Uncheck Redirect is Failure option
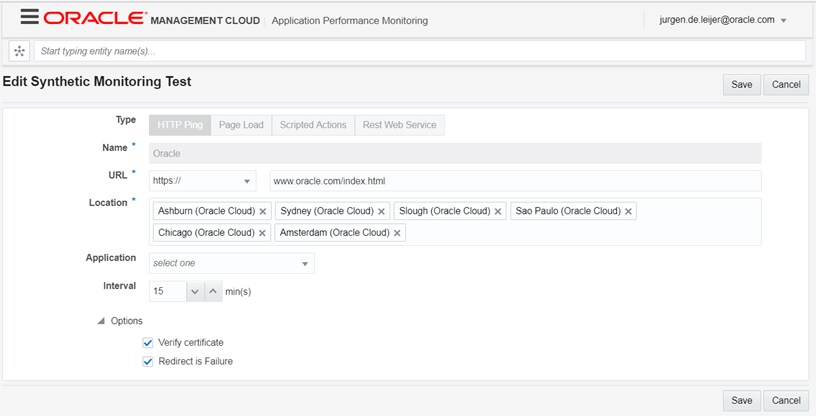816x416 pixels. click(x=148, y=361)
